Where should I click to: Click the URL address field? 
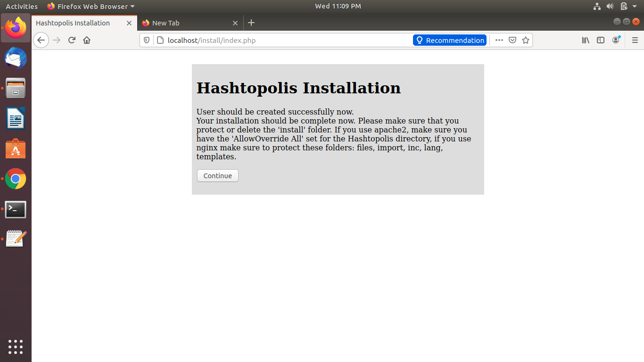coord(288,40)
